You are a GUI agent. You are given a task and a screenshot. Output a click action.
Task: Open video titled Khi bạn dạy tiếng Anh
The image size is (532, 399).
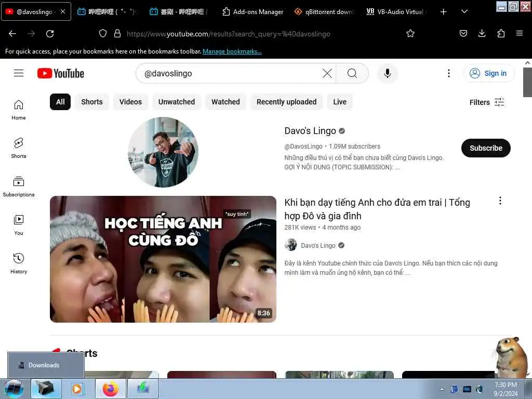(x=377, y=209)
